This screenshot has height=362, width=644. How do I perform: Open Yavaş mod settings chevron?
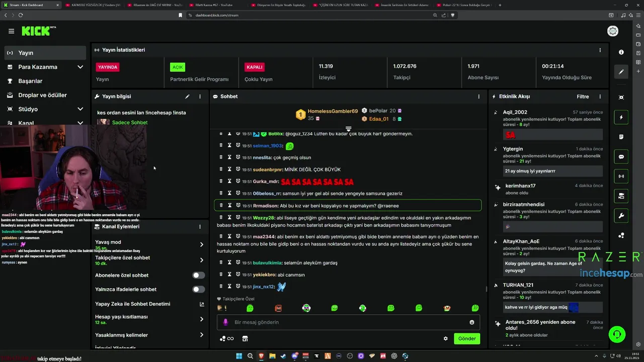[x=202, y=244]
